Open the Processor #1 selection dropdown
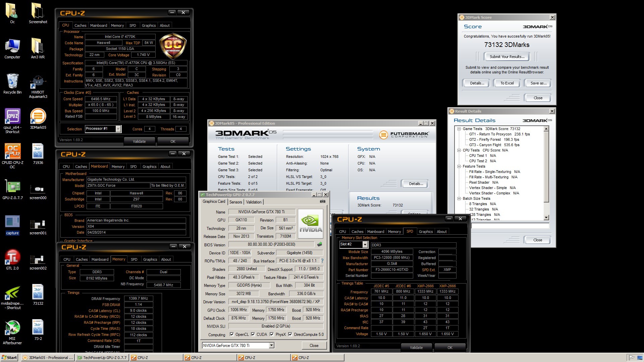The width and height of the screenshot is (644, 362). tap(118, 129)
